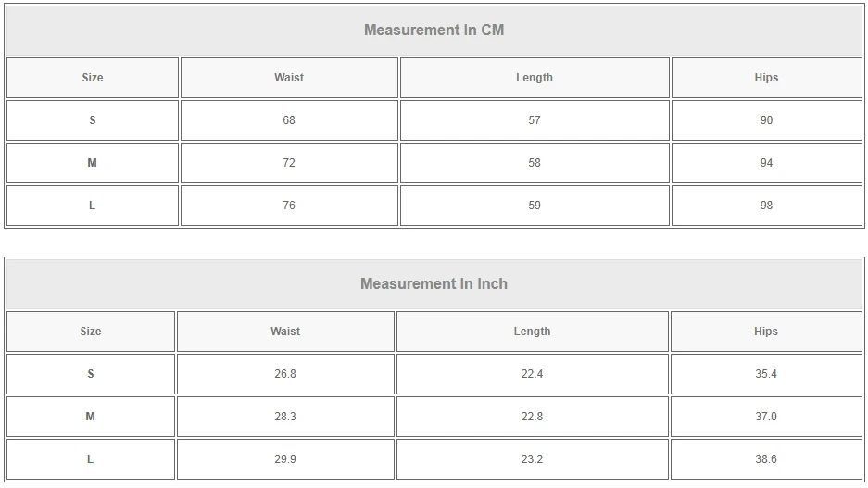Click the cell with value 26.8

(285, 374)
